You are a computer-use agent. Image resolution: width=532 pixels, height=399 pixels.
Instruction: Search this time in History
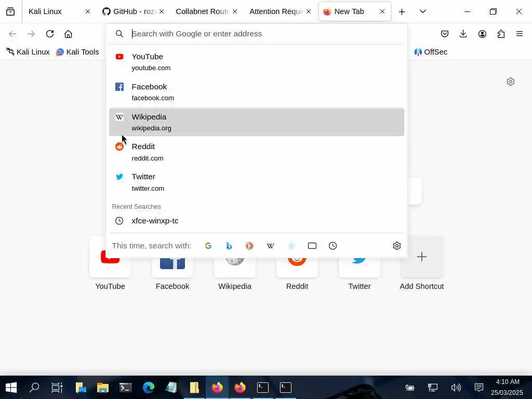333,246
